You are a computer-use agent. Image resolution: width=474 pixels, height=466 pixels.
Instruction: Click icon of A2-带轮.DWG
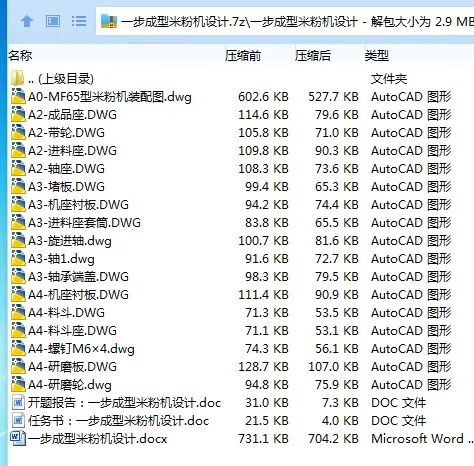18,132
